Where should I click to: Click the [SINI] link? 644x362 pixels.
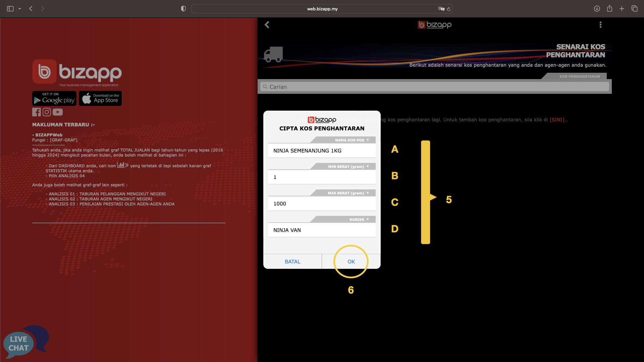pyautogui.click(x=557, y=120)
